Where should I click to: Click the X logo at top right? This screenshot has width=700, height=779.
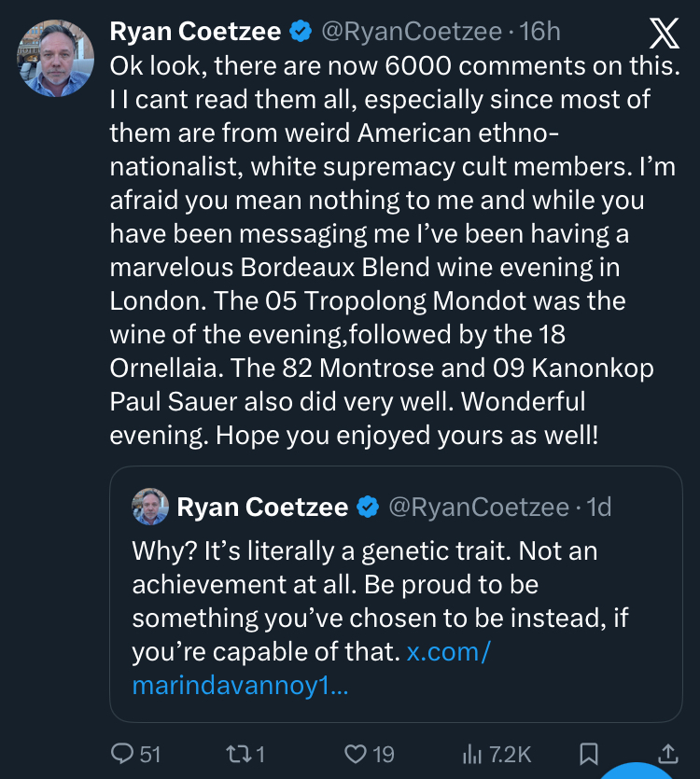click(x=665, y=35)
